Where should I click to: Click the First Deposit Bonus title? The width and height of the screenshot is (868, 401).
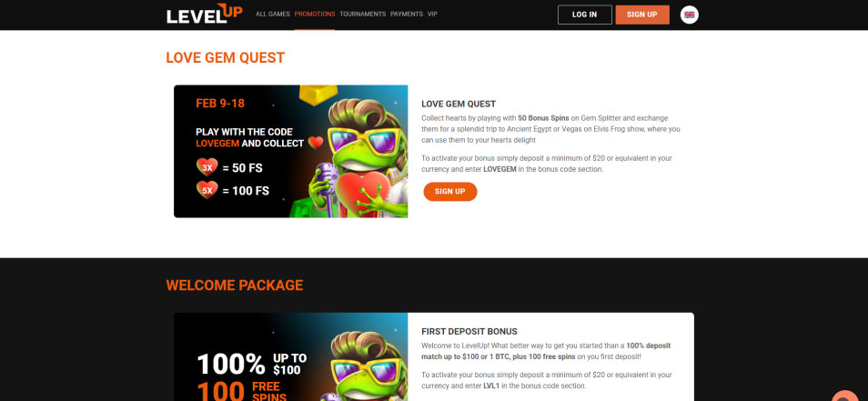click(x=469, y=331)
